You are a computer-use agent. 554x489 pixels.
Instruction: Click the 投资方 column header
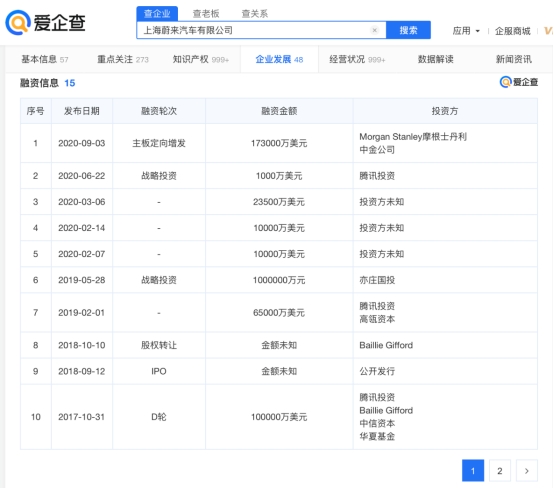[x=445, y=111]
